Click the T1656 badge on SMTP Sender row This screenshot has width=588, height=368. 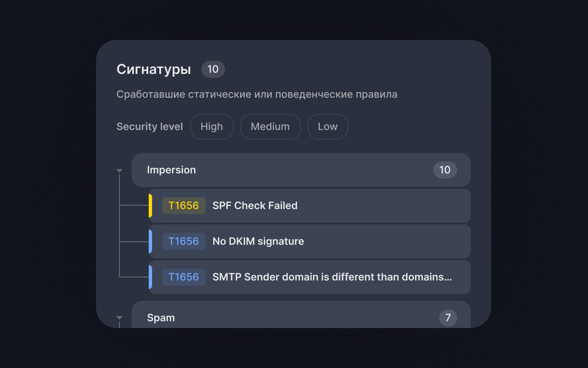coord(184,277)
